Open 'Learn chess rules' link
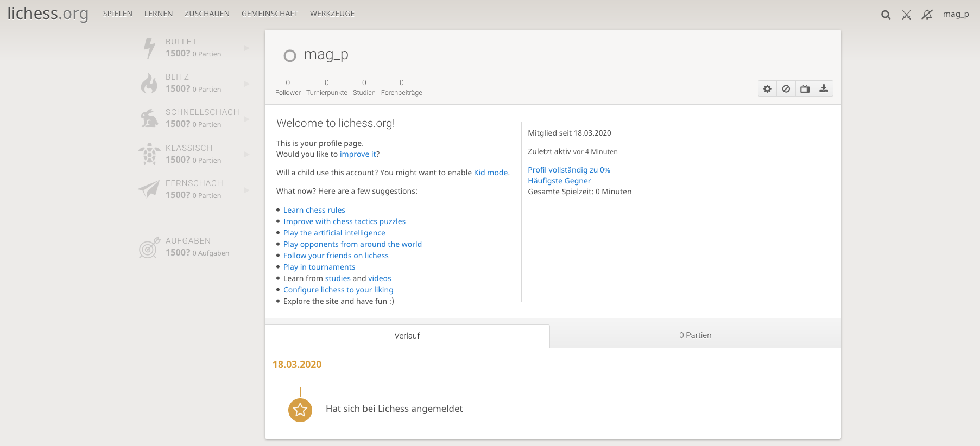Viewport: 980px width, 446px height. point(314,210)
